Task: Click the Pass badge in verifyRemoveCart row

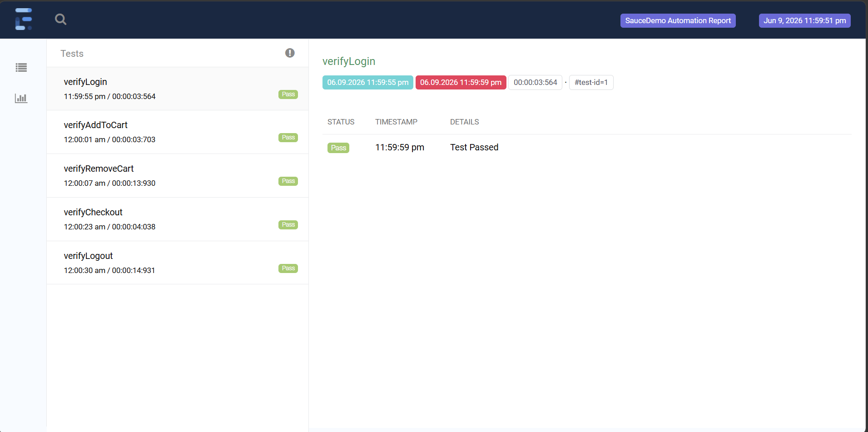Action: coord(288,181)
